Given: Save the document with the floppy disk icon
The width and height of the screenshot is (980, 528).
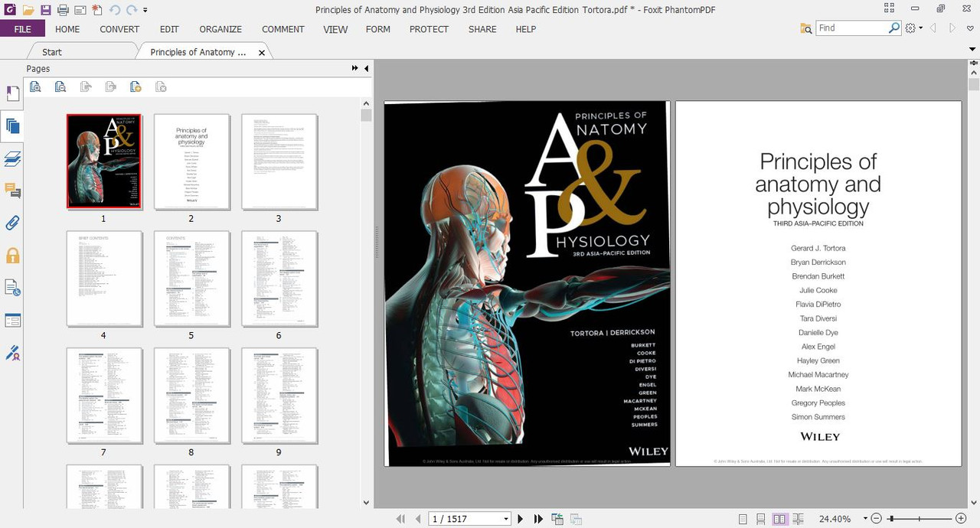Looking at the screenshot, I should coord(46,10).
